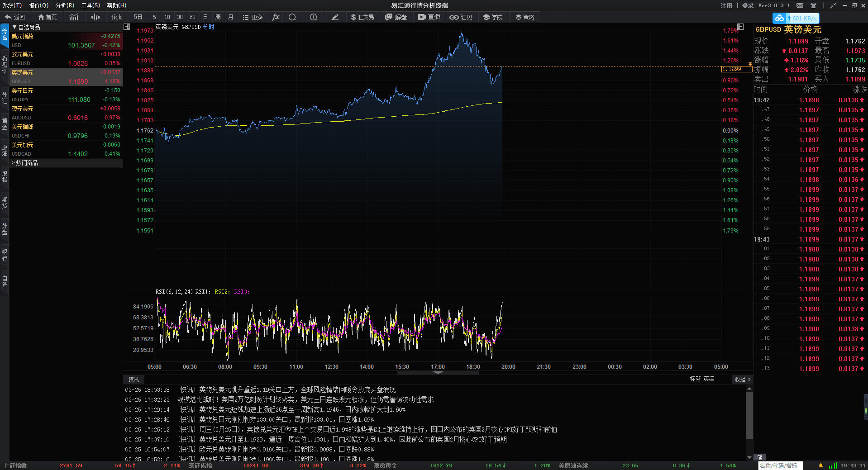Zoom in chart with plus magnifier
Image resolution: width=868 pixels, height=470 pixels.
point(314,17)
